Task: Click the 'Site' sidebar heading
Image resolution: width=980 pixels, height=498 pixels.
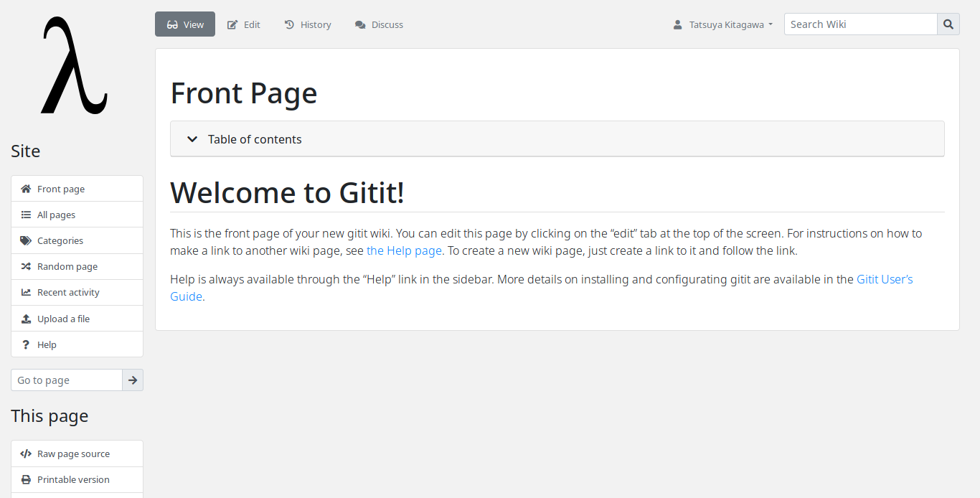Action: coord(26,151)
